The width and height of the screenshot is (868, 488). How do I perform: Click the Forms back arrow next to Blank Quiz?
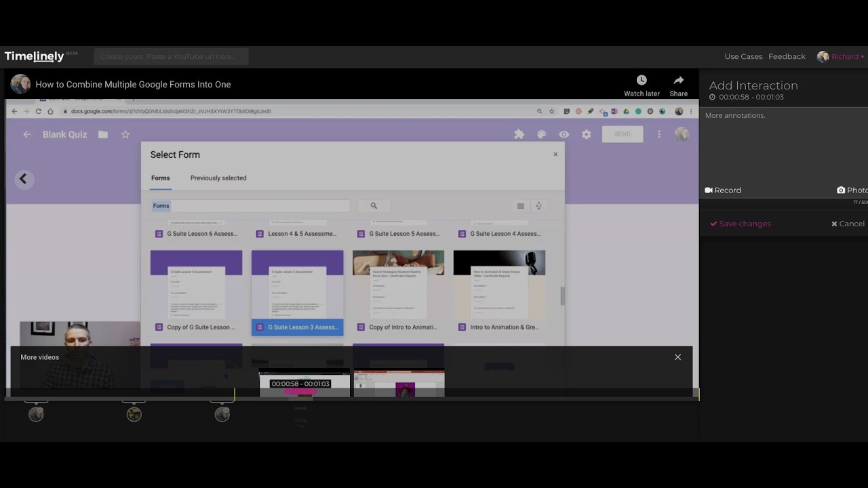click(x=27, y=134)
